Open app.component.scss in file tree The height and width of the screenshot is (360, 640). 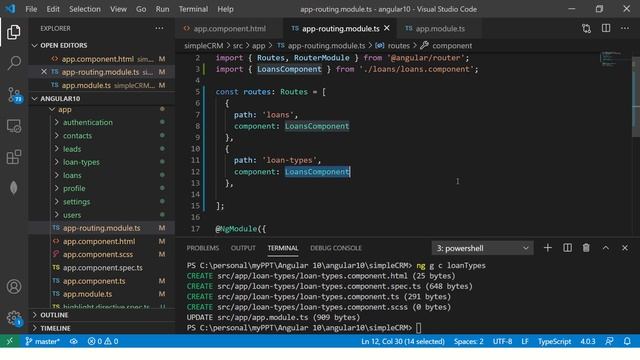(x=102, y=254)
